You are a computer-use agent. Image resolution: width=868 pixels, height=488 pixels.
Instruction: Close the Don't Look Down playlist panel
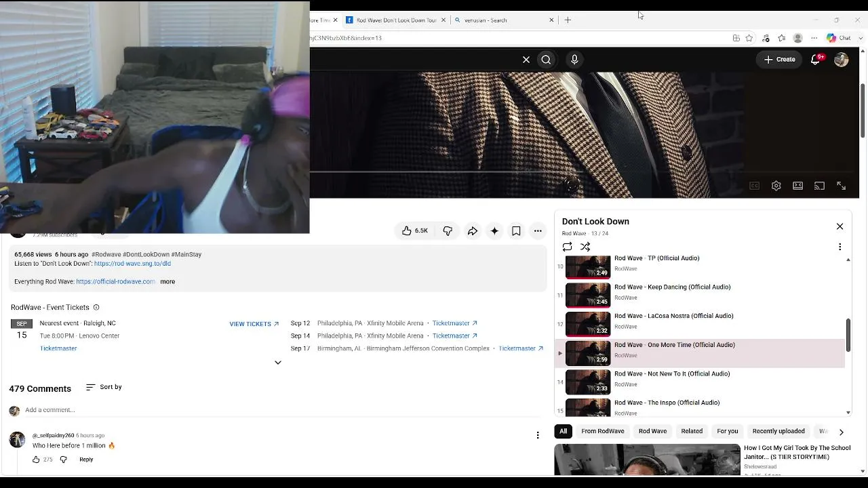[840, 226]
